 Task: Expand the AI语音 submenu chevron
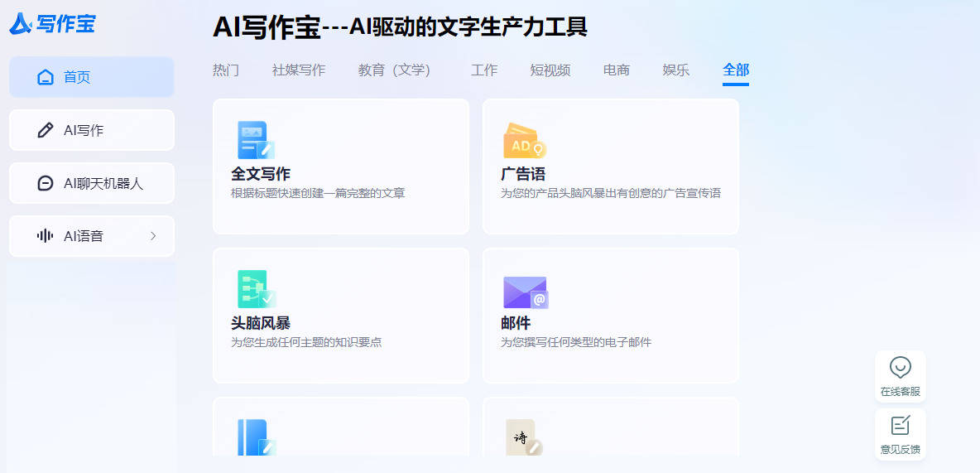152,236
